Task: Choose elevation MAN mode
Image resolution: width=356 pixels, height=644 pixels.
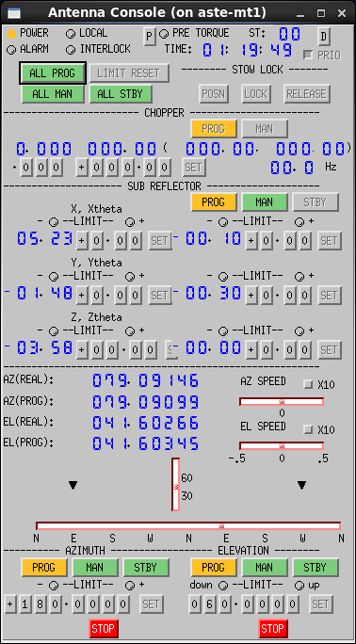Action: tap(264, 567)
